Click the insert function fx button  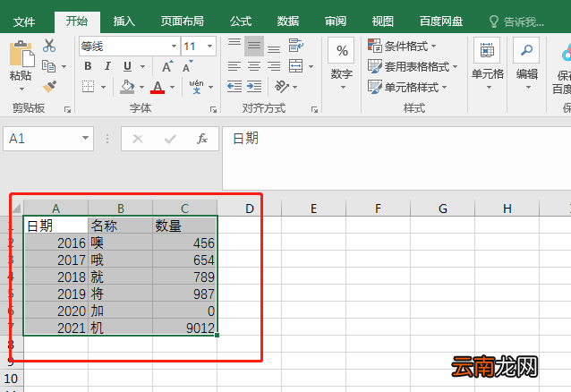tap(202, 139)
